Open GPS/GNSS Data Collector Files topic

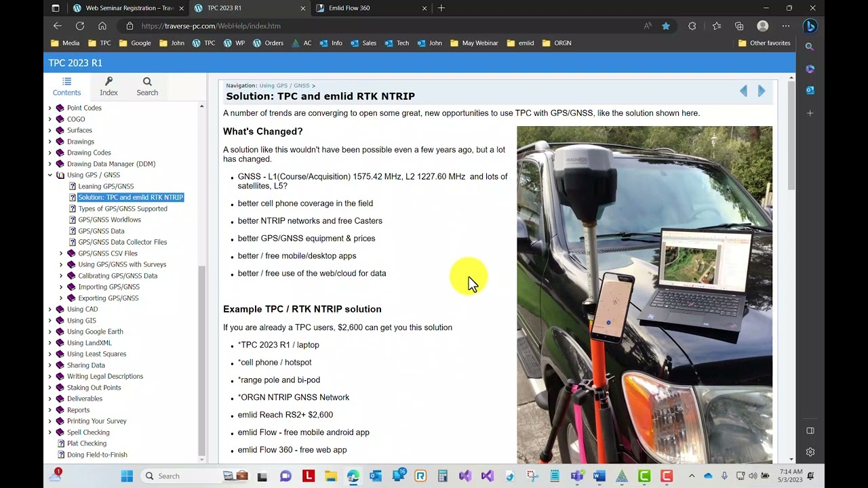[122, 242]
